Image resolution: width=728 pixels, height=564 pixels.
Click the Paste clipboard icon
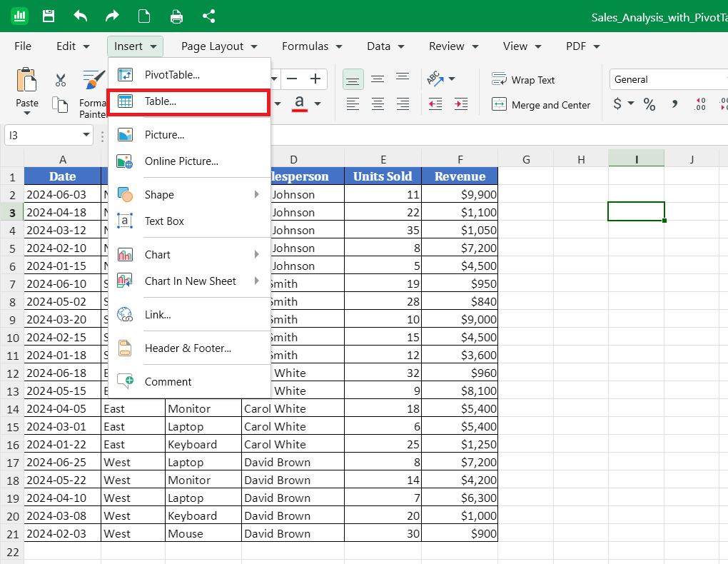click(x=26, y=79)
